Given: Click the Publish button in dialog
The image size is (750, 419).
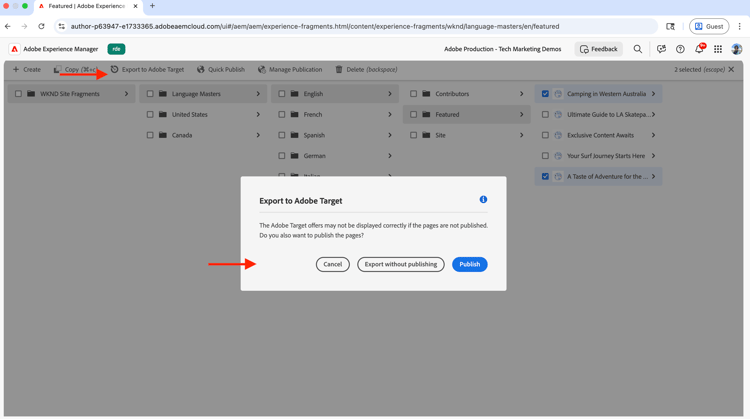Looking at the screenshot, I should [469, 264].
